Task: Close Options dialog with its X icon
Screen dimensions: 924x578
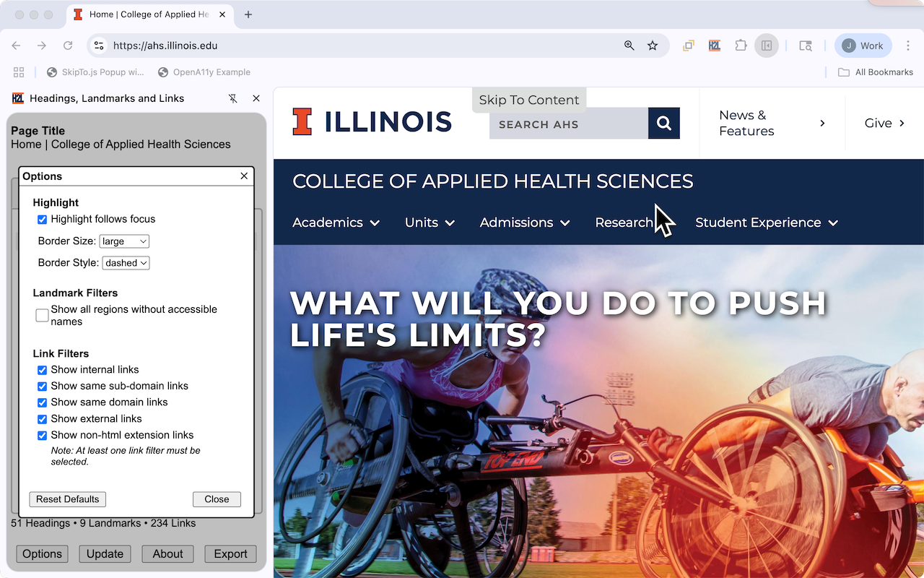Action: click(x=244, y=176)
